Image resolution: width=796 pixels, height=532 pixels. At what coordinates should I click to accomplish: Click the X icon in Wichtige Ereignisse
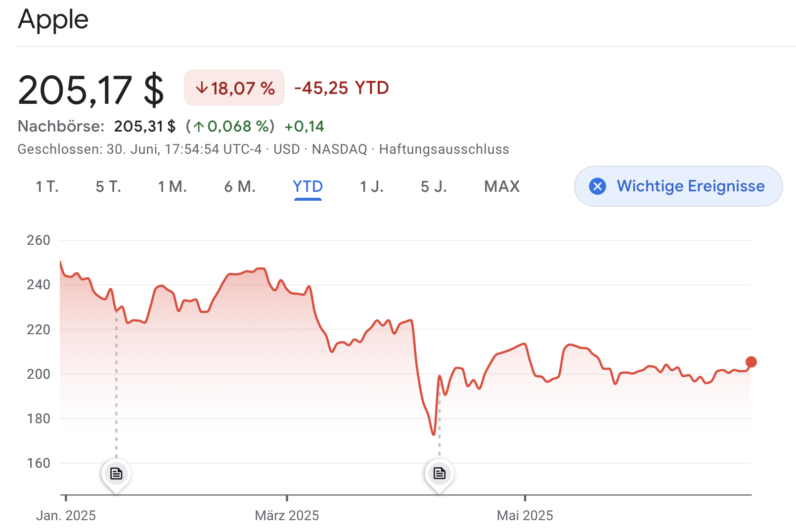coord(598,186)
